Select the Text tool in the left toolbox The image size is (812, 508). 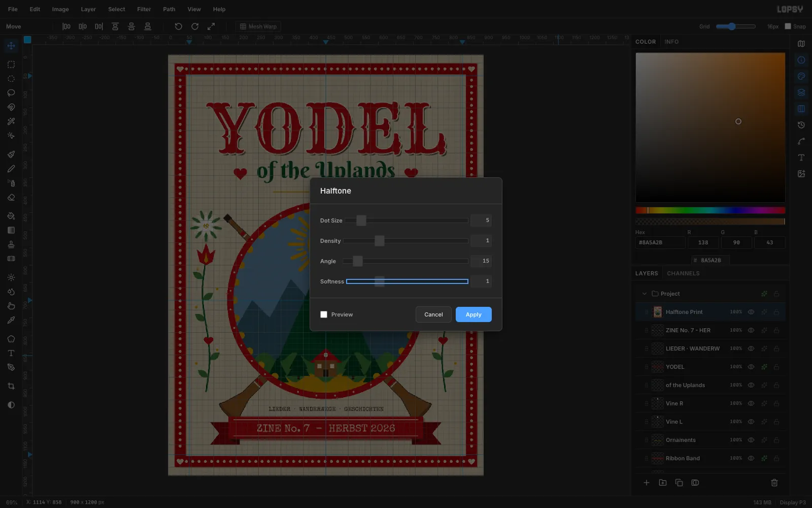point(11,353)
